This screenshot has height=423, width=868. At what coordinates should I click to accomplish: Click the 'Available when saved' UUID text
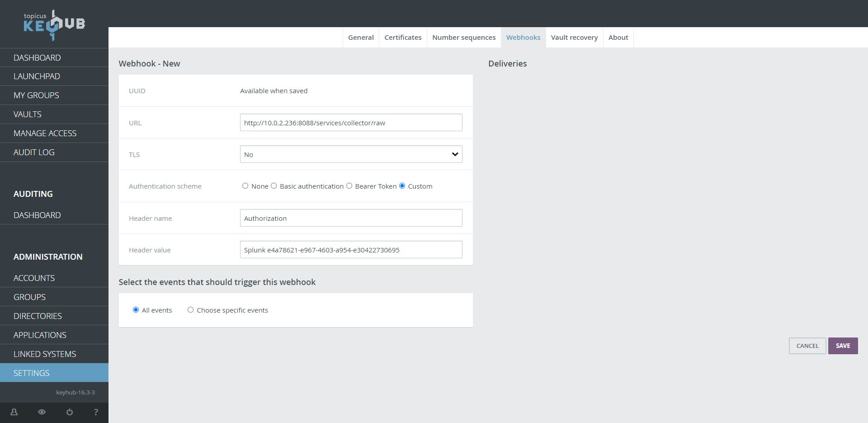click(274, 91)
